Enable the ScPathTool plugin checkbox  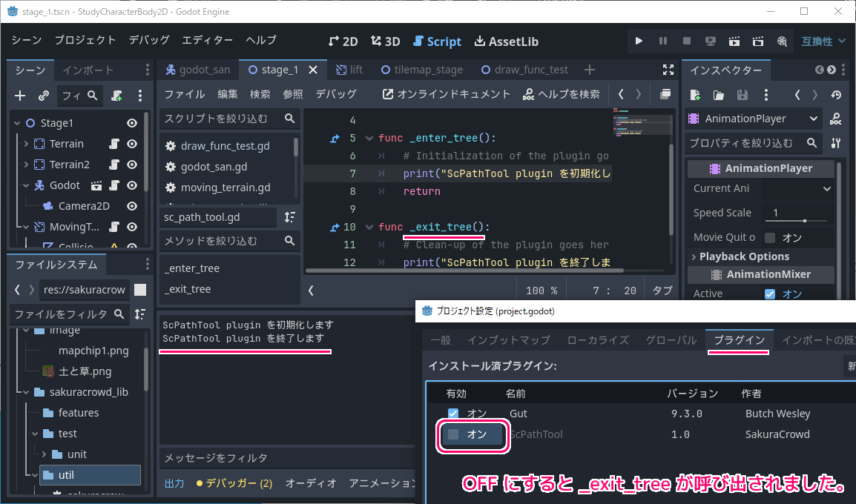click(453, 434)
